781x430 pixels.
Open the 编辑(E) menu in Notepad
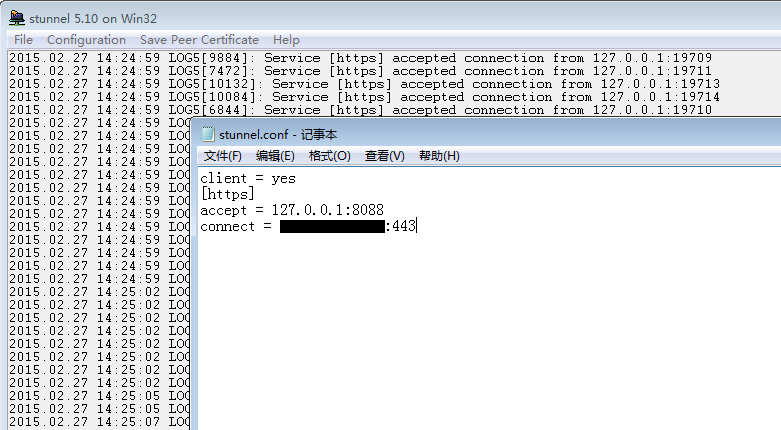point(275,156)
